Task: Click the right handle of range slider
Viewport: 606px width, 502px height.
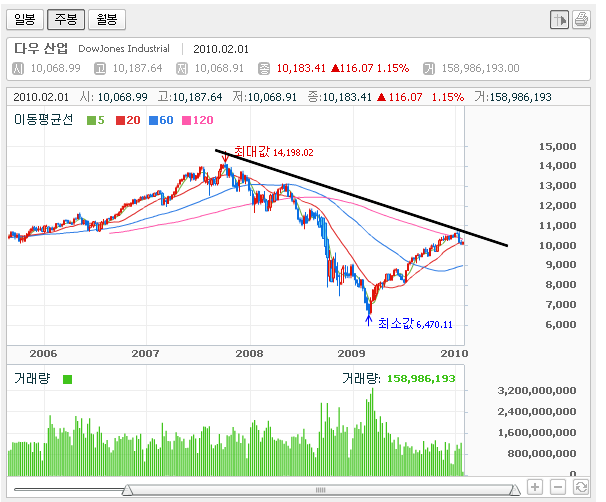Action: (x=515, y=490)
